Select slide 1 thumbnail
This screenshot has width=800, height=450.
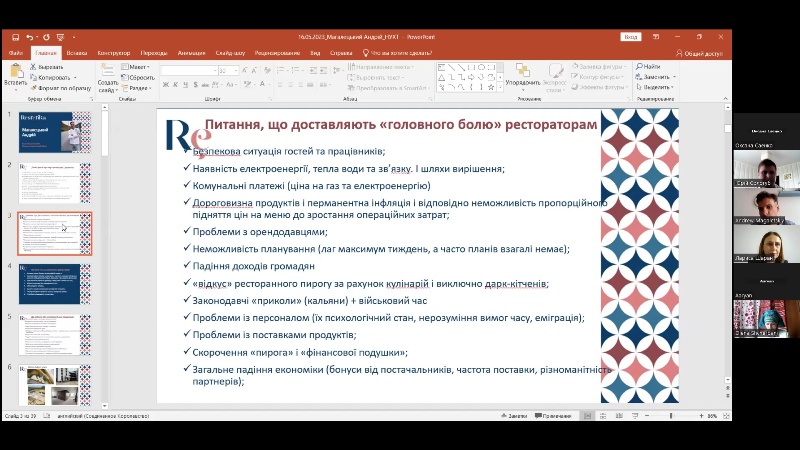pos(55,133)
